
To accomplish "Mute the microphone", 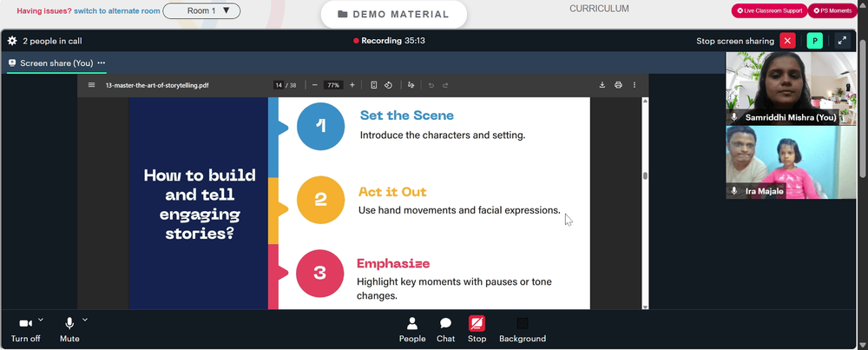I will pyautogui.click(x=69, y=330).
